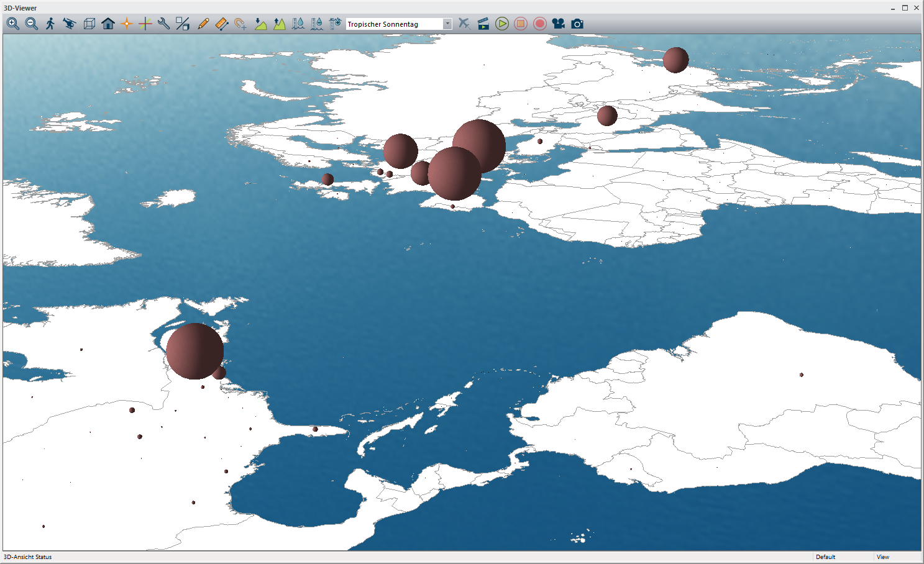Click the orange four-point star icon
Screen dimensions: 924x564
pyautogui.click(x=127, y=24)
